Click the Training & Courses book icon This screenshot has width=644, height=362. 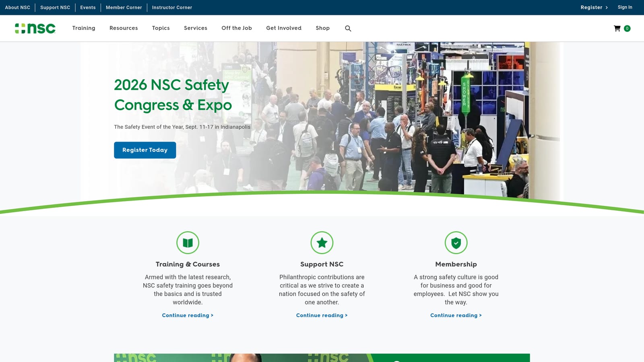click(x=188, y=243)
